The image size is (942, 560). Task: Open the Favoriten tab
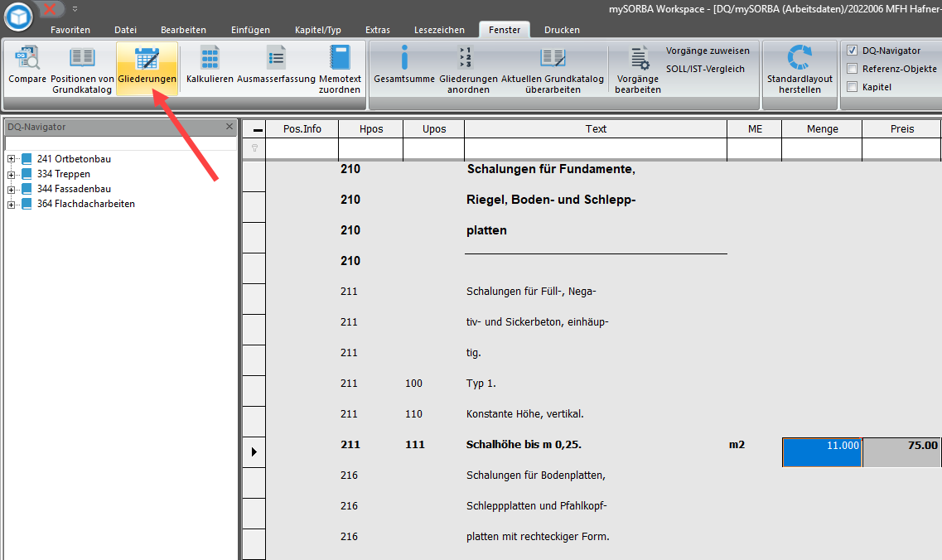pos(70,30)
